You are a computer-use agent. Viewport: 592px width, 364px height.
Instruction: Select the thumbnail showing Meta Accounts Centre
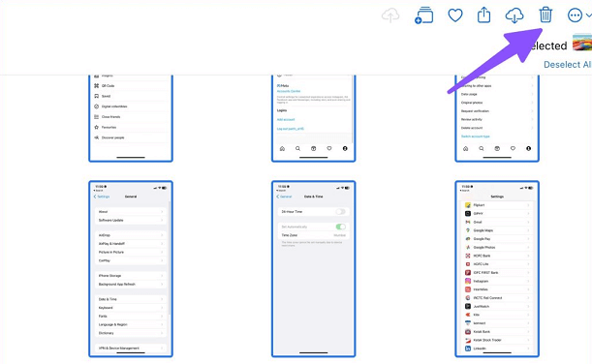313,118
